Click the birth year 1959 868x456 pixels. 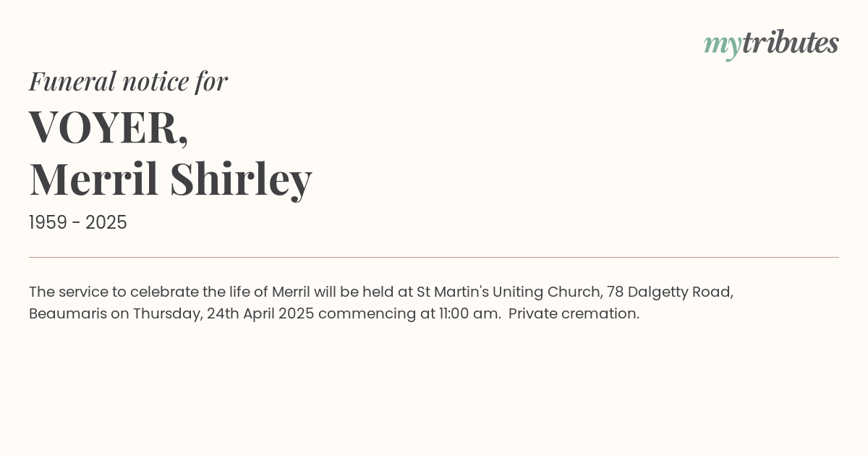click(47, 223)
